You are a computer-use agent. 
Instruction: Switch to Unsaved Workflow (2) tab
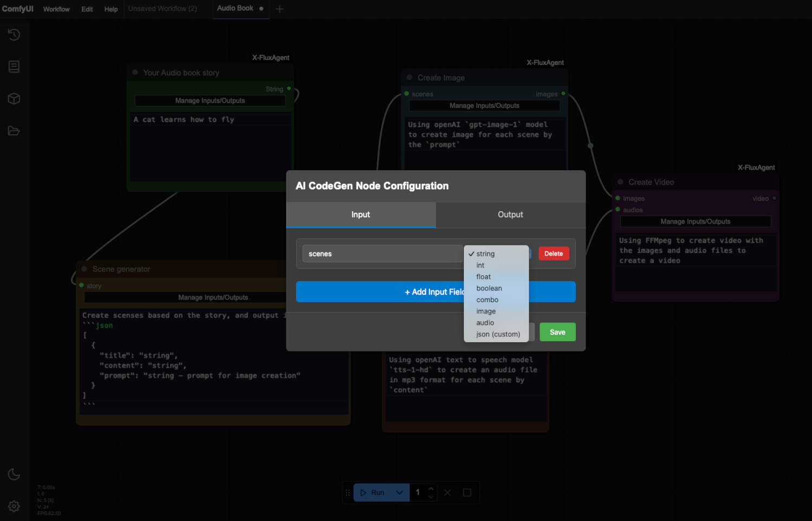point(163,9)
